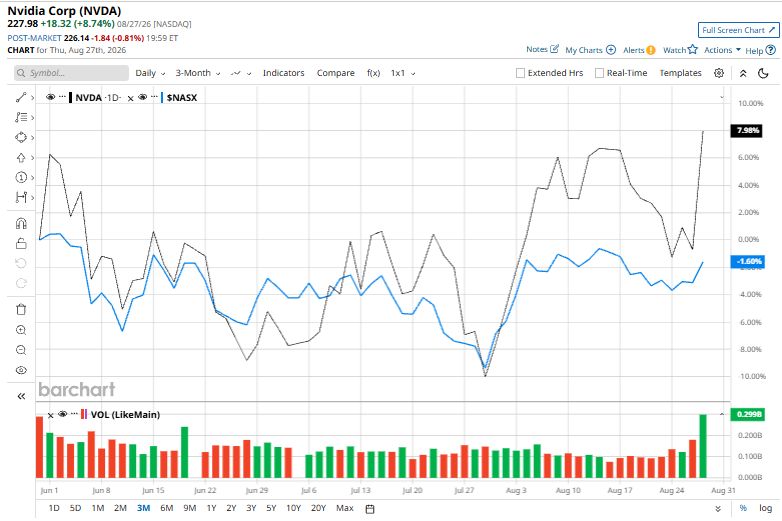The height and width of the screenshot is (521, 782).
Task: Enable the Extended Hrs checkbox
Action: click(x=520, y=73)
